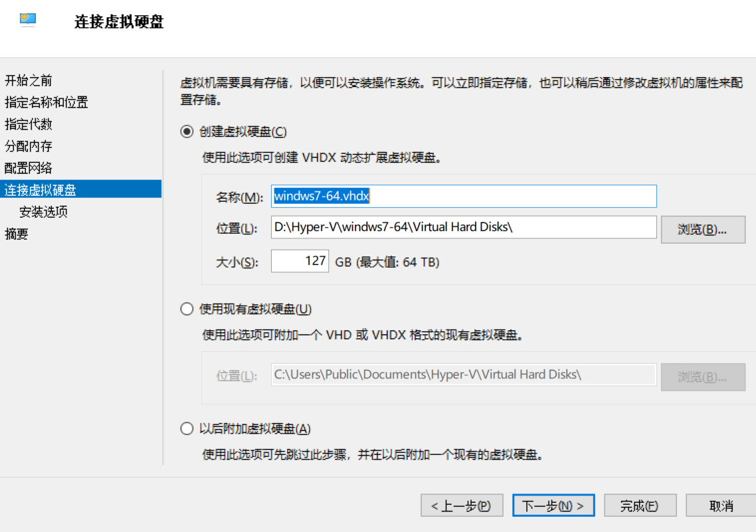Open the 指定代数 step in sidebar

tap(29, 124)
